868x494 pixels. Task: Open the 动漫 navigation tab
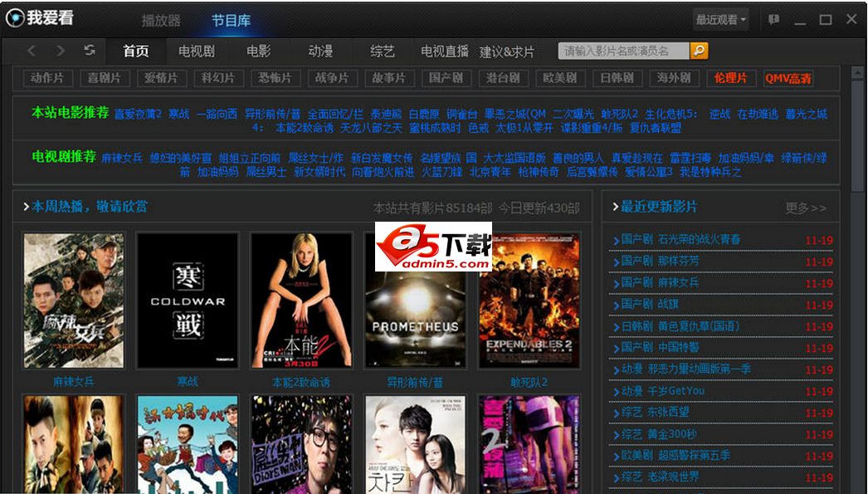[320, 51]
